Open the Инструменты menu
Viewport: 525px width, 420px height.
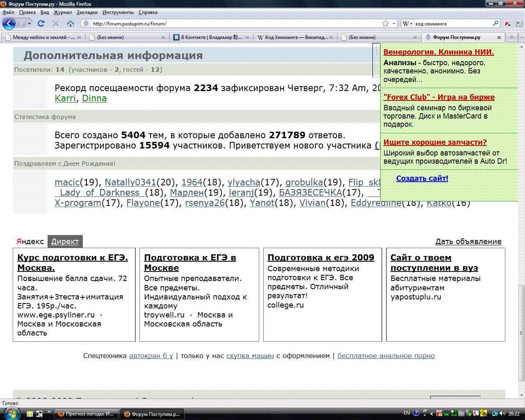pos(118,12)
